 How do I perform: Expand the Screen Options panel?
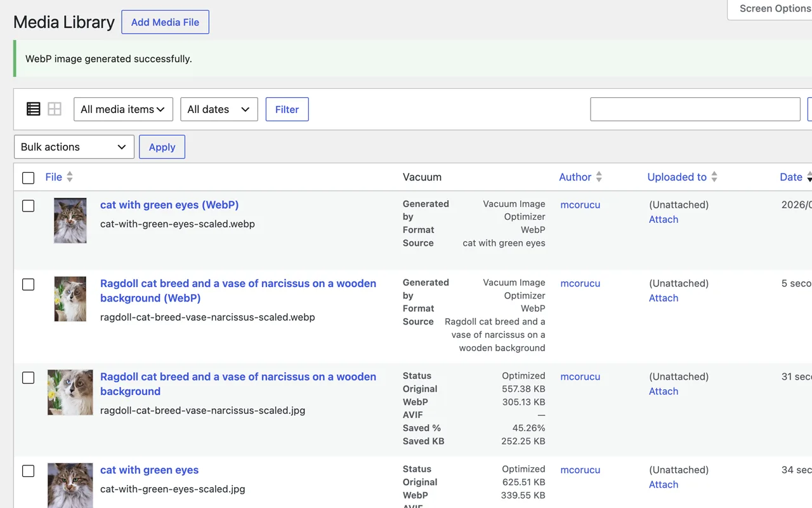click(x=769, y=9)
